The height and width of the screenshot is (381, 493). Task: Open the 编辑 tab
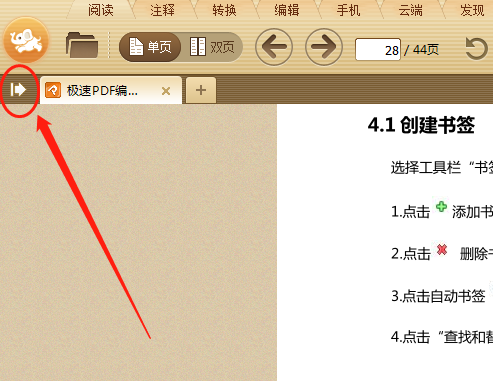(287, 10)
